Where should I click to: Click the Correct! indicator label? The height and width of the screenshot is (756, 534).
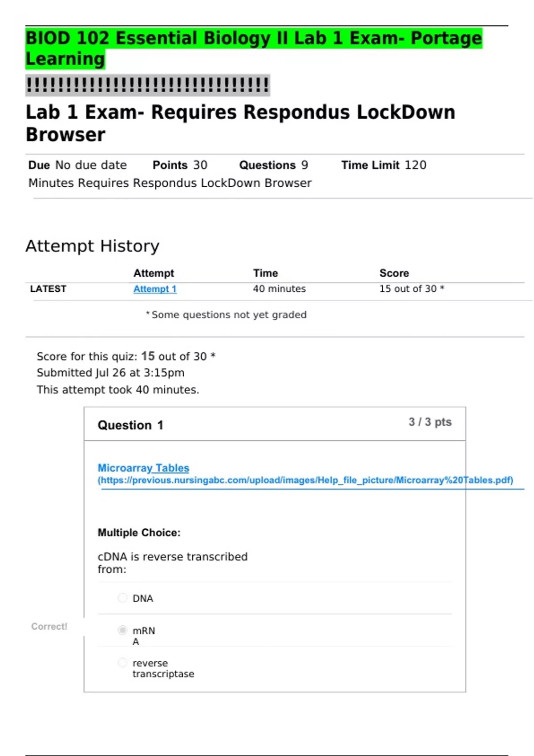(x=49, y=627)
